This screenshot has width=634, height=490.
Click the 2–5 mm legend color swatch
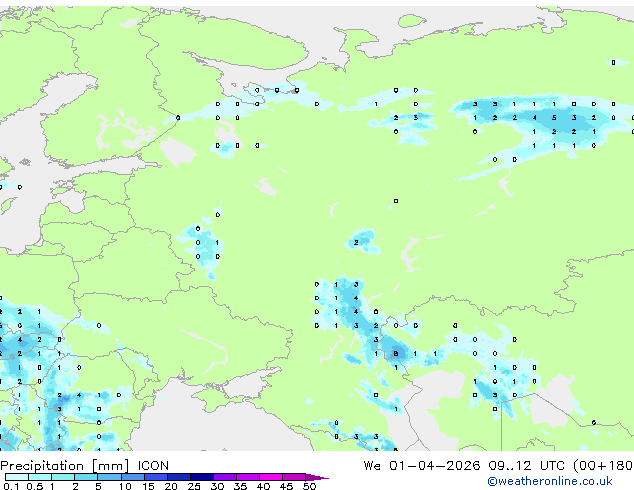[x=86, y=477]
